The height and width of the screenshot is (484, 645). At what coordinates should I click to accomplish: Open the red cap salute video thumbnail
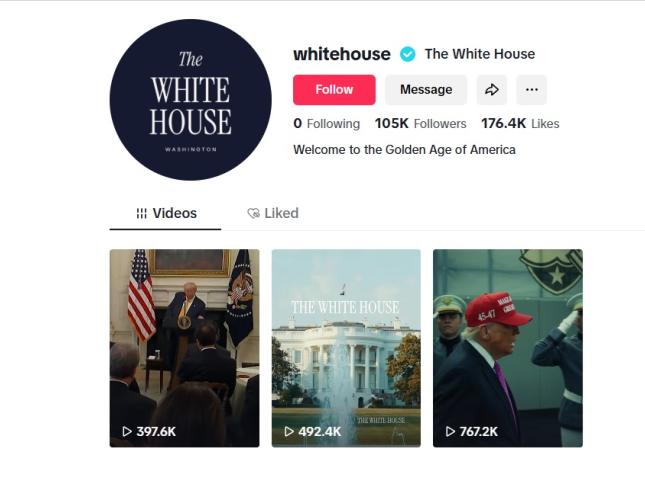[x=508, y=348]
